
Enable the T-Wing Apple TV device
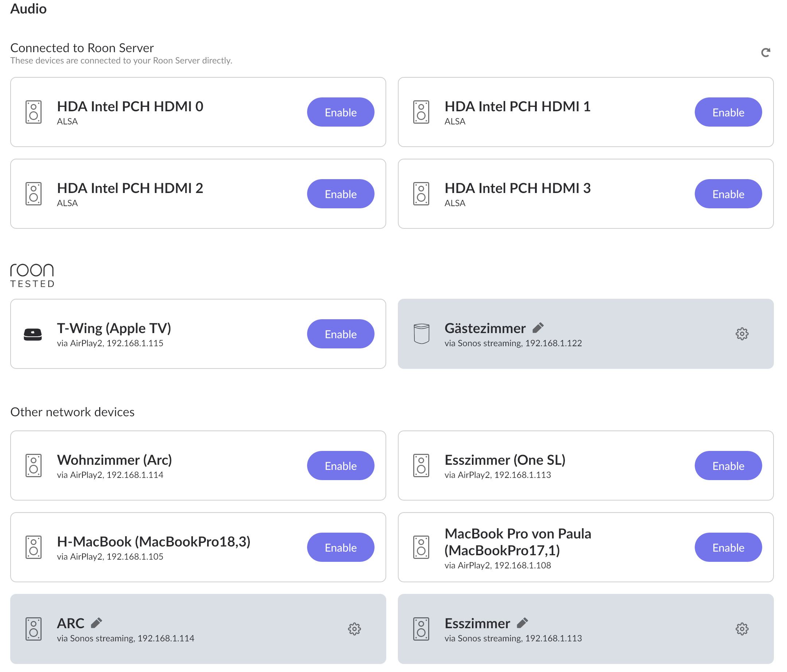tap(340, 334)
